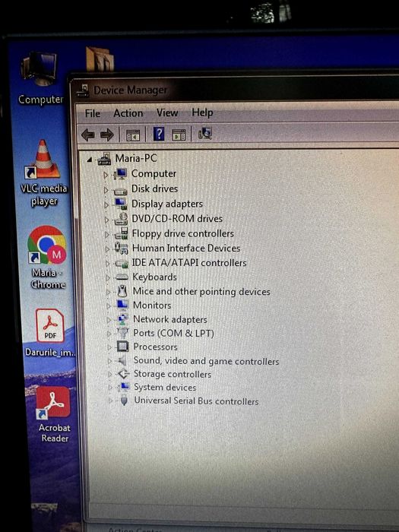Viewport: 399px width, 532px height.
Task: Select the mouse icon for pointing devices
Action: (122, 291)
